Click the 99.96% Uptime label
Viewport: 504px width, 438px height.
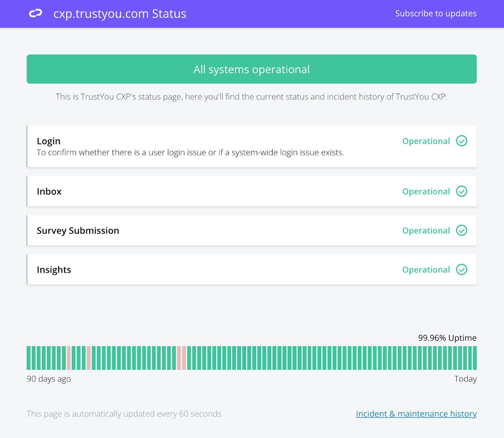pos(447,338)
